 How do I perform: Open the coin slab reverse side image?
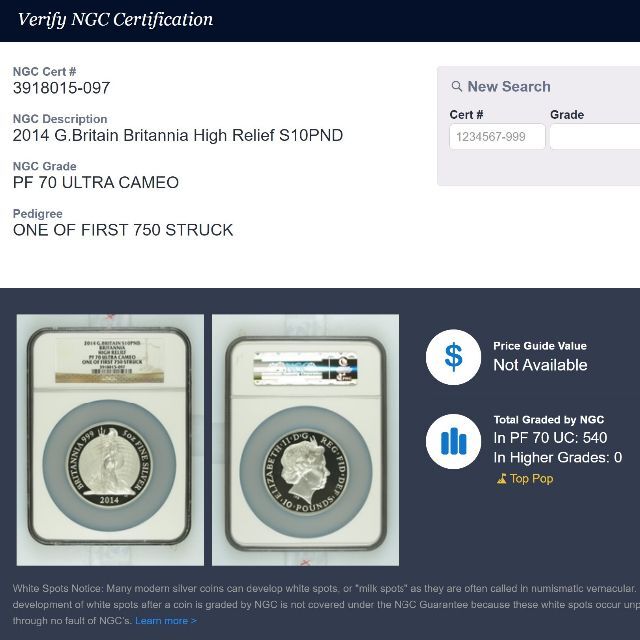click(x=110, y=440)
